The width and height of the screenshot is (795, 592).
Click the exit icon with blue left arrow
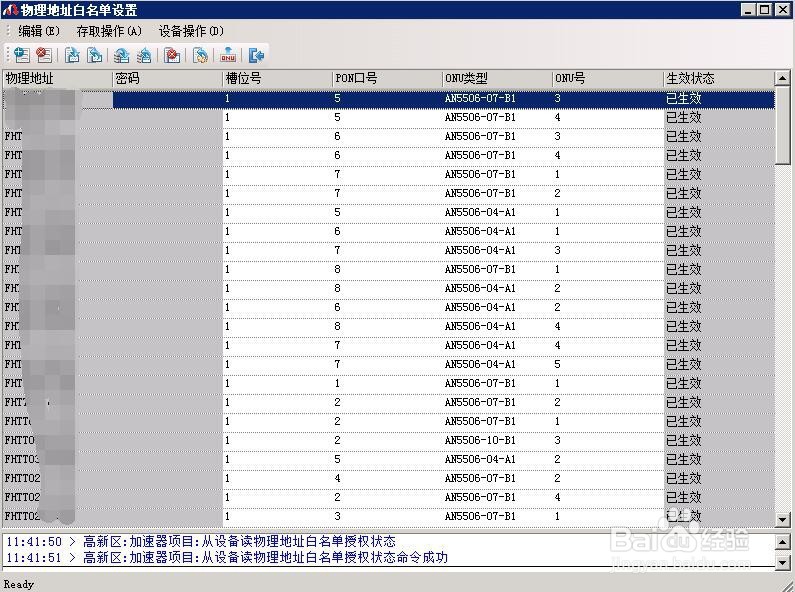coord(256,55)
